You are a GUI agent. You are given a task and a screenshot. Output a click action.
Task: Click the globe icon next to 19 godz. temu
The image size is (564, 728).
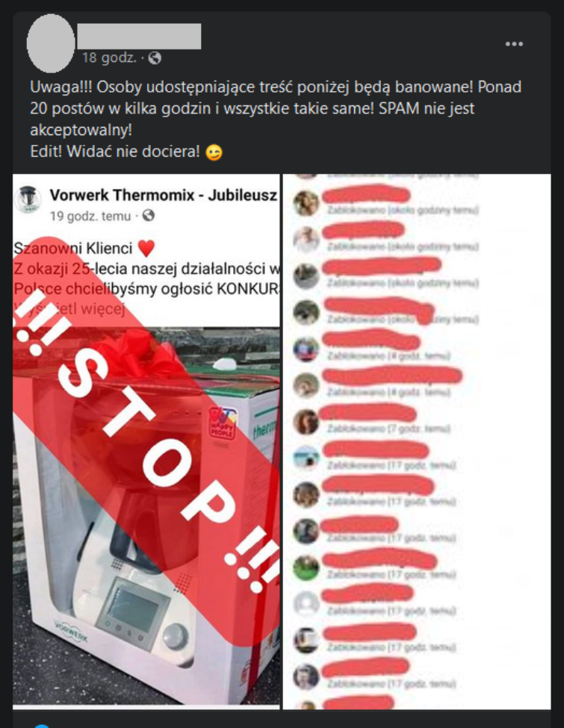click(149, 216)
